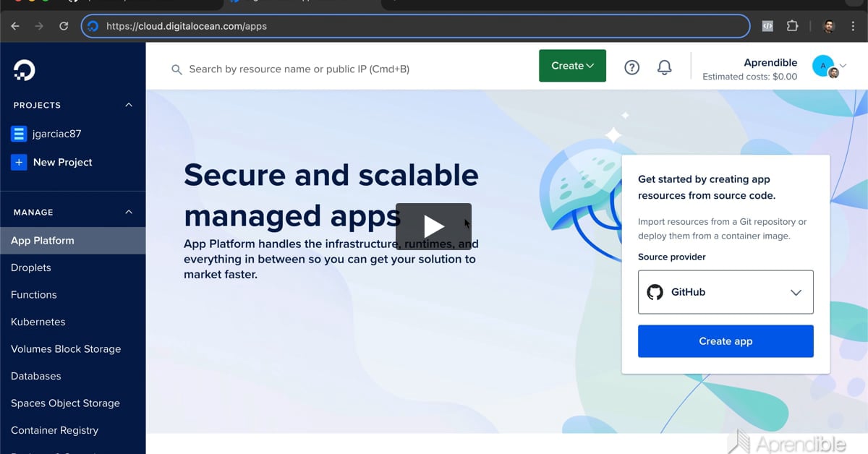The image size is (868, 454).
Task: Click 'Secure and scalable managed apps' headline
Action: click(331, 195)
